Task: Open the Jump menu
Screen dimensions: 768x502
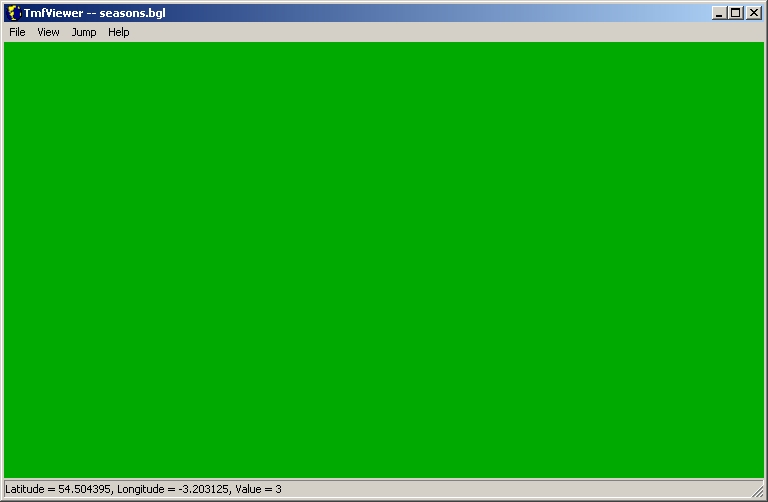Action: click(x=84, y=32)
